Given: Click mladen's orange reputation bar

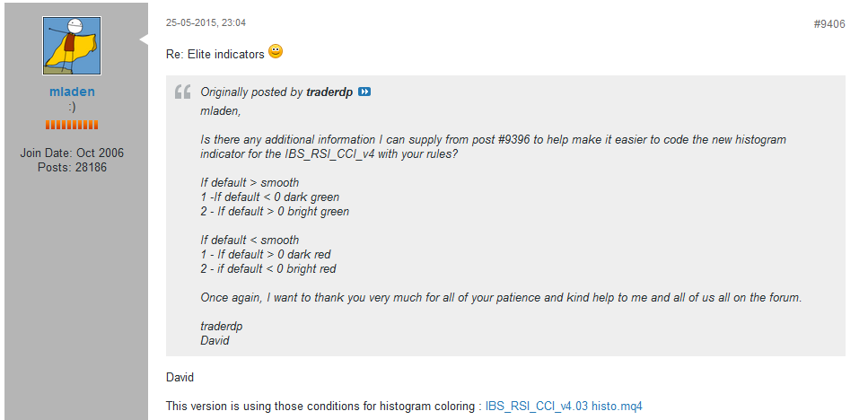Looking at the screenshot, I should [x=72, y=124].
